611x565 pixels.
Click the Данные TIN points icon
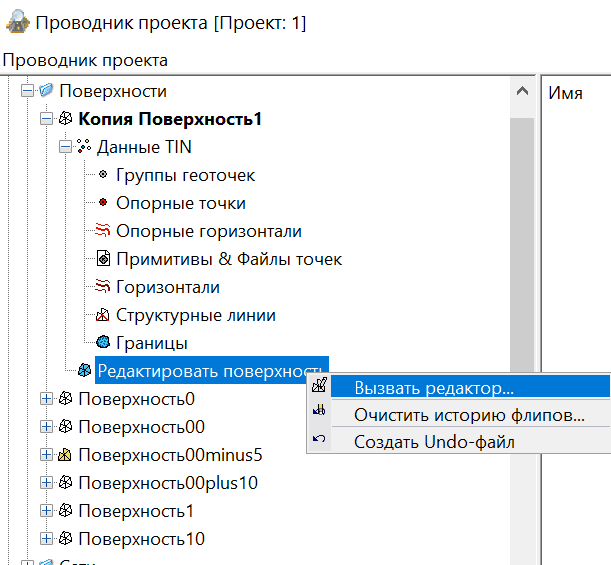tap(84, 147)
